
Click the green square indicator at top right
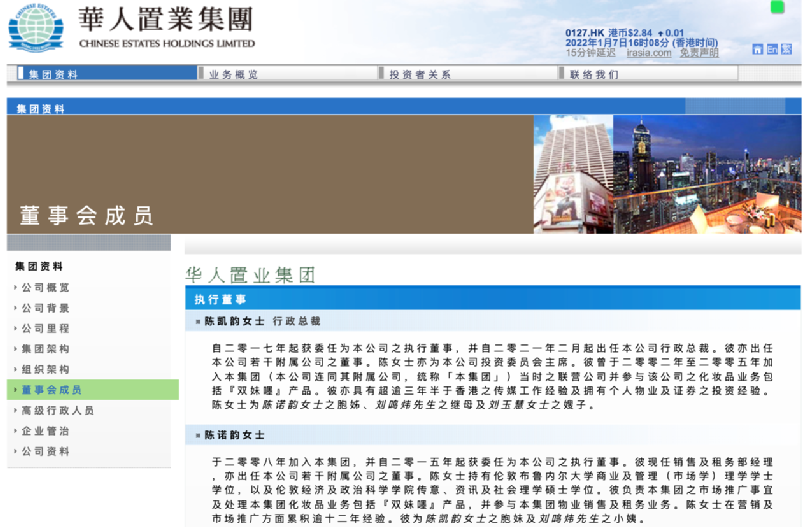tap(777, 7)
